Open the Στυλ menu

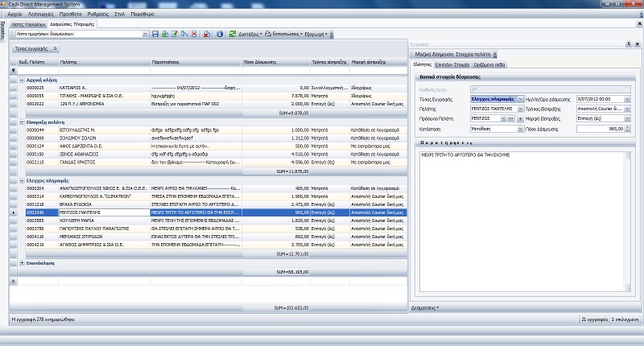coord(119,14)
